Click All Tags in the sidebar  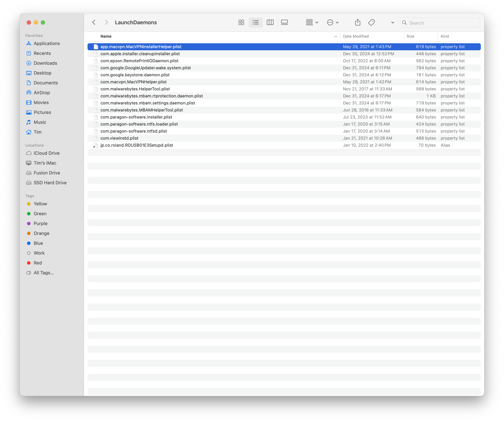coord(43,273)
